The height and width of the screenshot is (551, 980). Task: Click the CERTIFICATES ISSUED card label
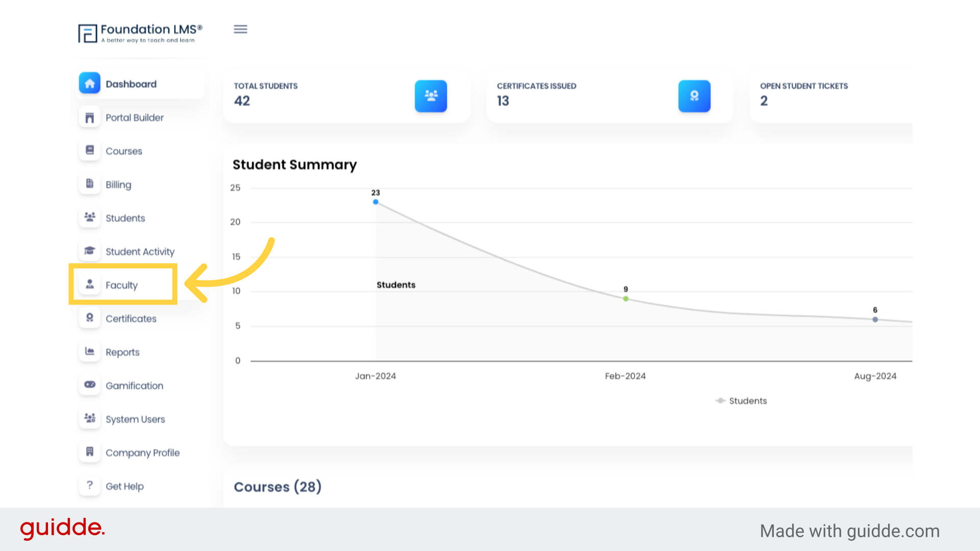[x=536, y=86]
